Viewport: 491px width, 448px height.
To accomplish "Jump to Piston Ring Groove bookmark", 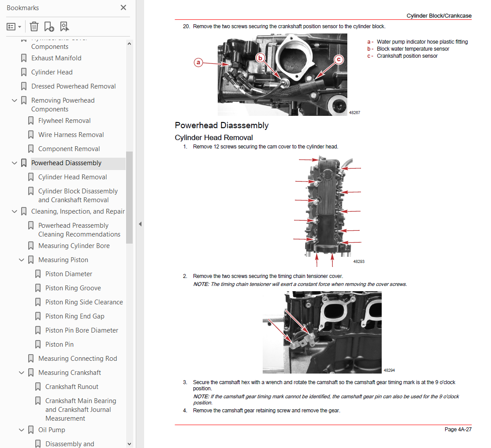I will (73, 288).
